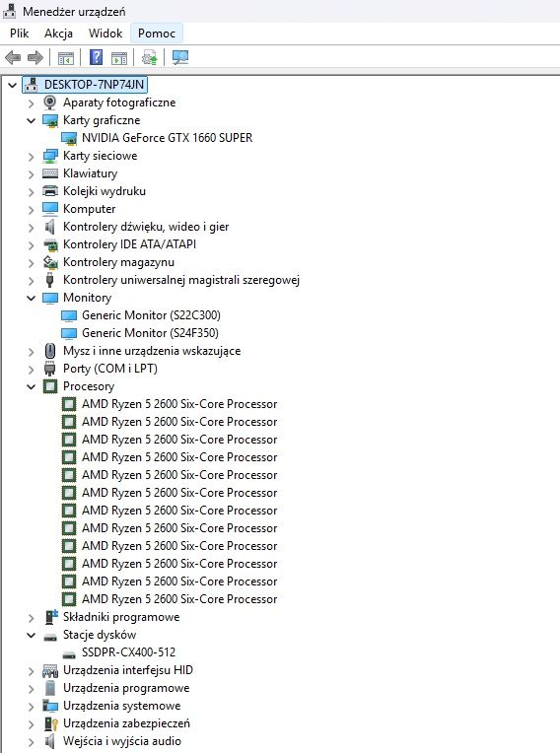Collapse the Monitory category
Screen dimensions: 560x753
[32, 298]
